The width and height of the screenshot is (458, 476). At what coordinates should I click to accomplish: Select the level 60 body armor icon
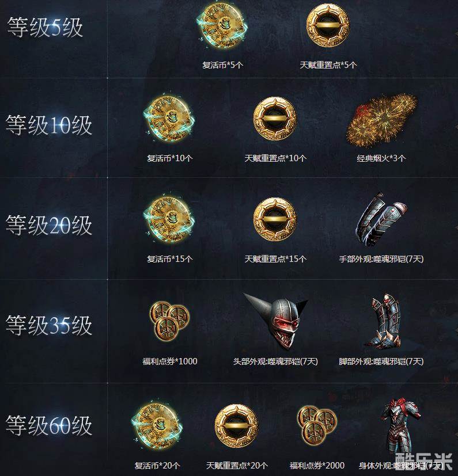400,427
